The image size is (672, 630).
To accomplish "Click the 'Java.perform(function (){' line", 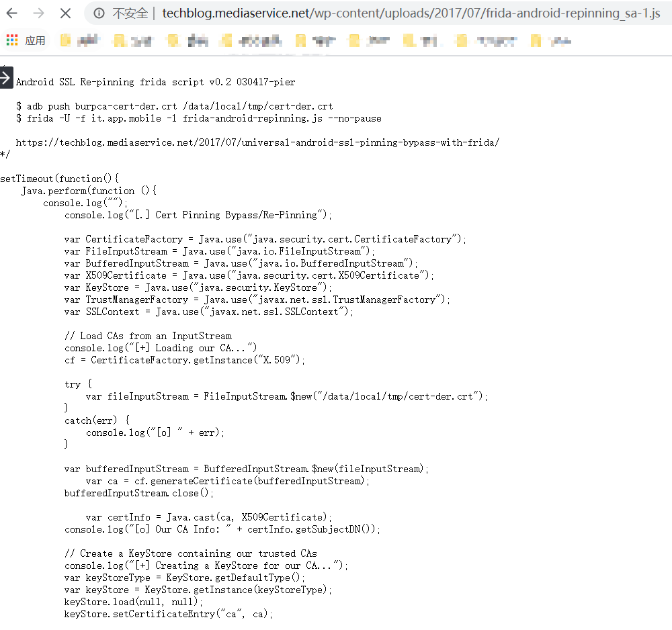I will (x=89, y=191).
